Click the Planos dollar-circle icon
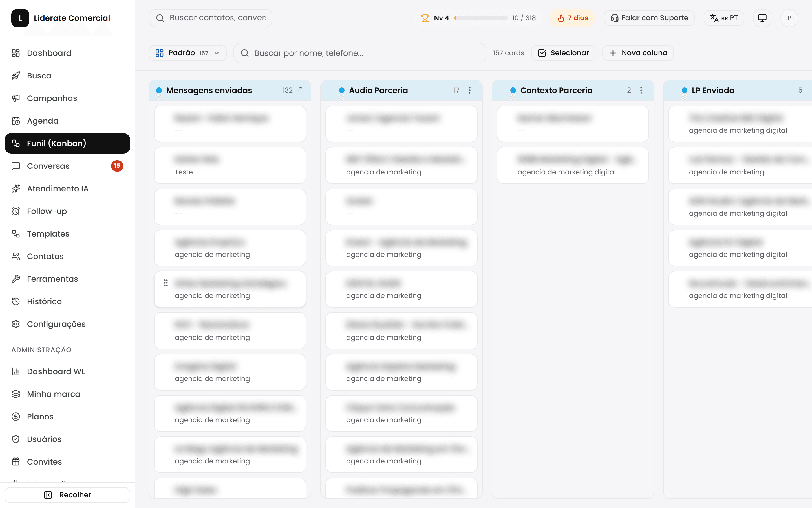The image size is (812, 508). click(x=16, y=417)
